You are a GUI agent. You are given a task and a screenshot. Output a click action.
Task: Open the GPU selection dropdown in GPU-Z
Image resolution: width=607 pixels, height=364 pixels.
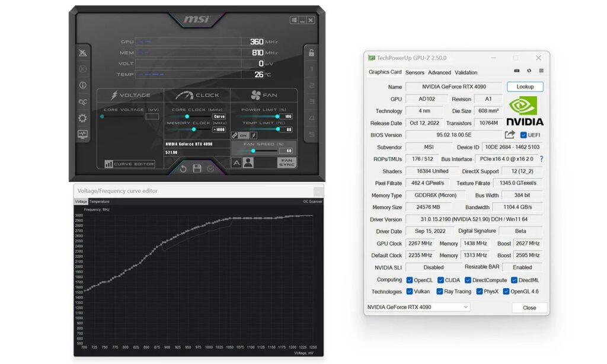(x=418, y=307)
